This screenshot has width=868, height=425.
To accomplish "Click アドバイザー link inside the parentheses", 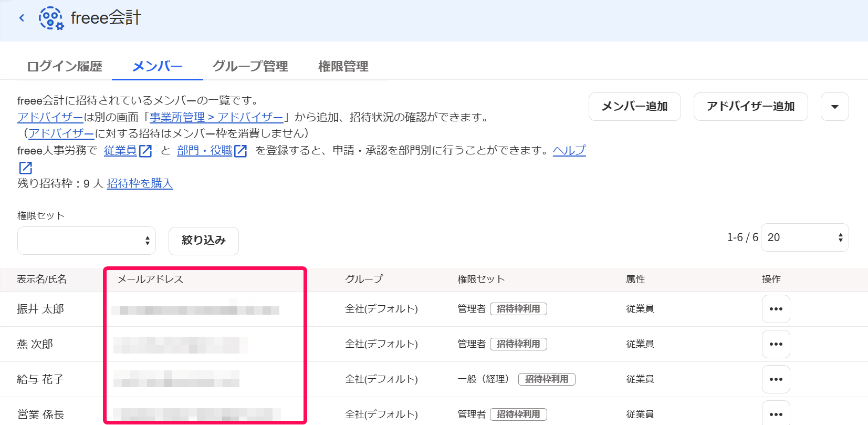I will [61, 133].
